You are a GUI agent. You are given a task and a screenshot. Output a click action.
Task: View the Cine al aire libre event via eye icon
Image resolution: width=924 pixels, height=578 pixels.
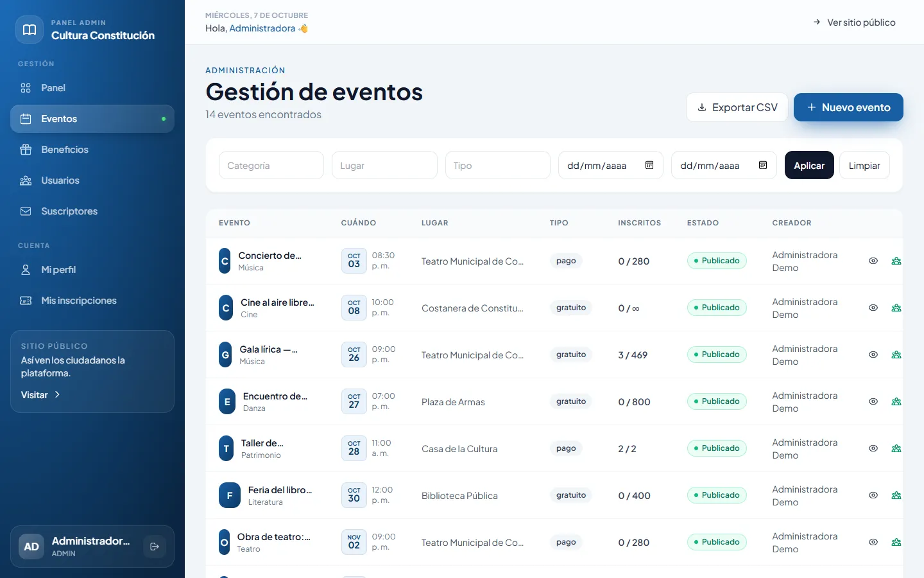coord(873,308)
